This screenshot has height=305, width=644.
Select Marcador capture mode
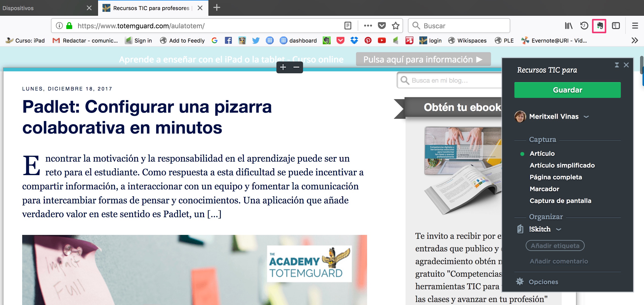point(544,189)
